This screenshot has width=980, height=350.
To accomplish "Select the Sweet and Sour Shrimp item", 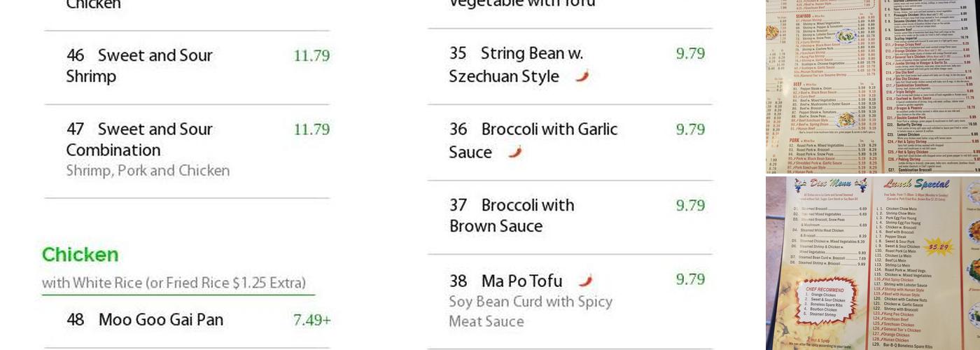I will 139,65.
